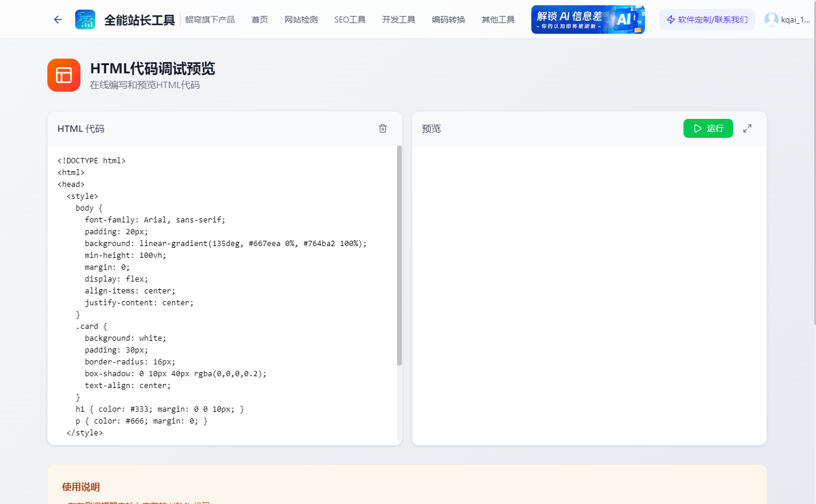Image resolution: width=816 pixels, height=504 pixels.
Task: Open the 编码转换 menu
Action: coord(448,19)
